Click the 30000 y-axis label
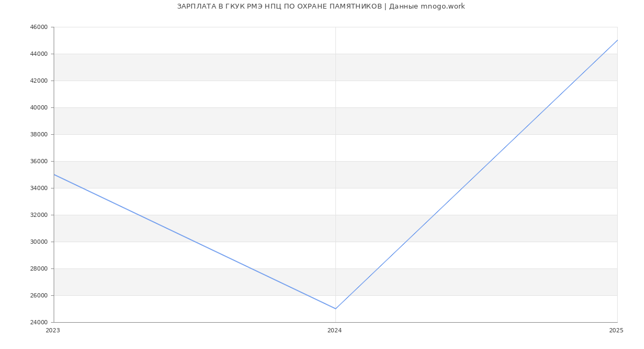Screen dimensions: 644x349 coord(39,242)
